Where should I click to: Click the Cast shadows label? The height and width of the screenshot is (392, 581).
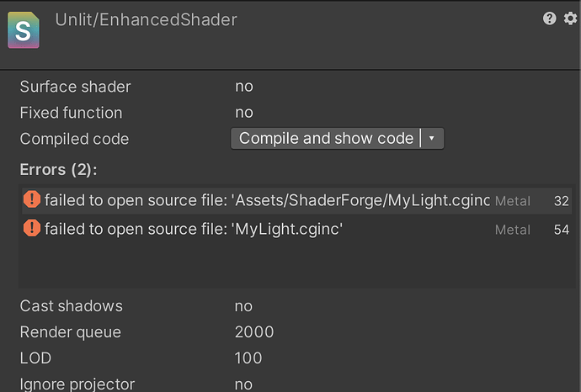point(72,306)
